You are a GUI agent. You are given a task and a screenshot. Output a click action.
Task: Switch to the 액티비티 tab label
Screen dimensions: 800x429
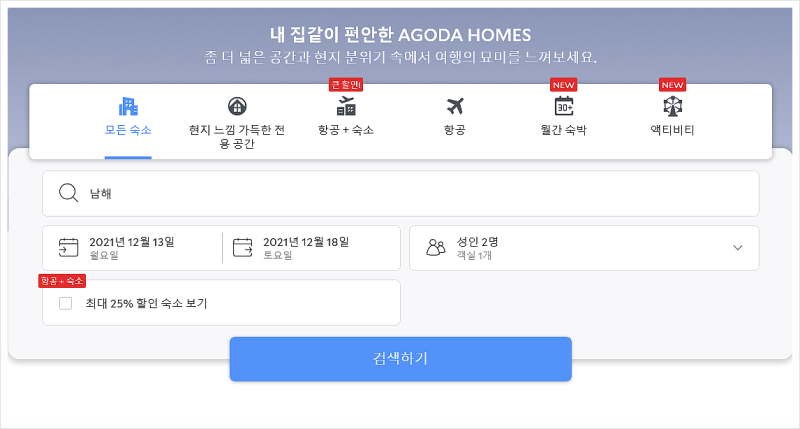672,130
